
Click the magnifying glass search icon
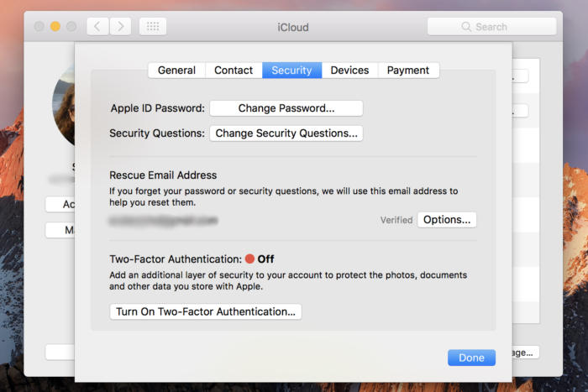pyautogui.click(x=466, y=27)
